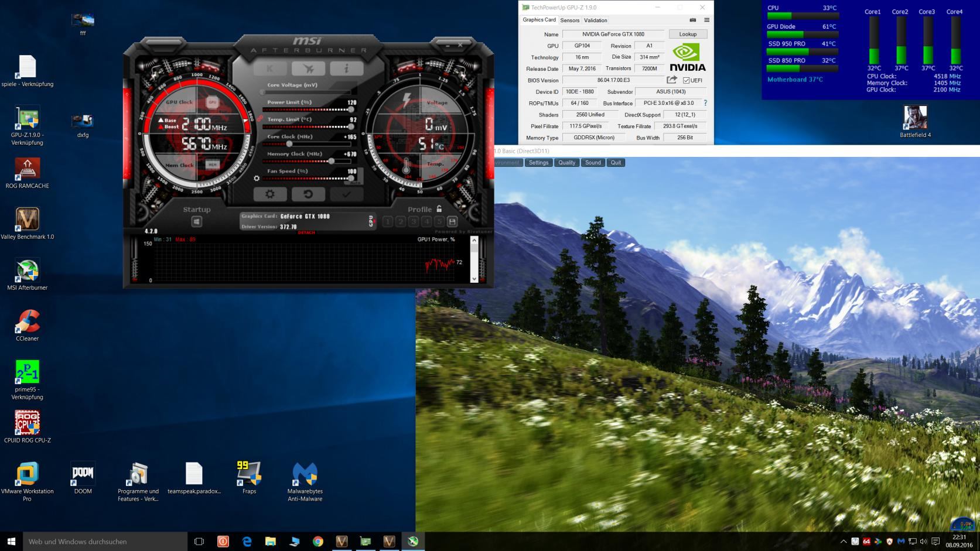
Task: Click GPU-Z screenshot camera icon
Action: 692,20
